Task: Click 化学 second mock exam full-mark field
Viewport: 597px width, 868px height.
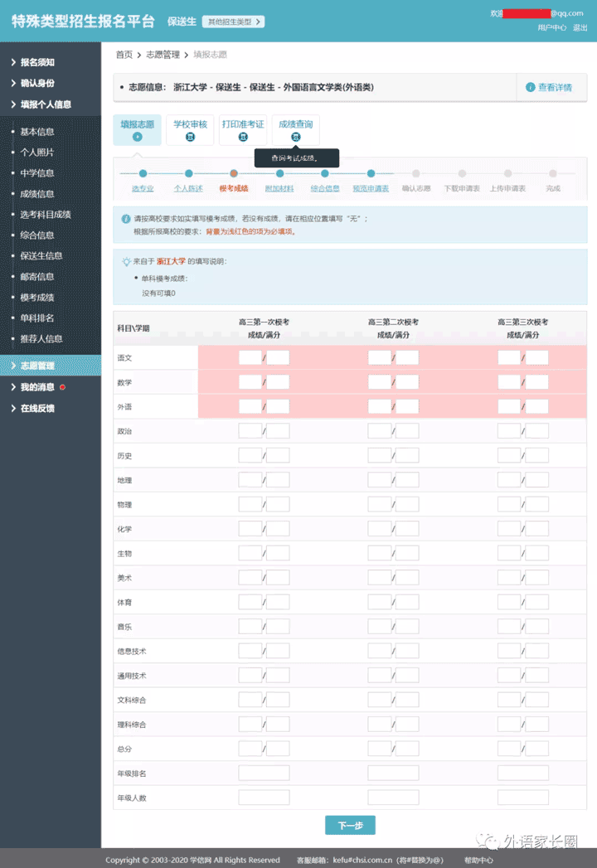Action: point(408,528)
